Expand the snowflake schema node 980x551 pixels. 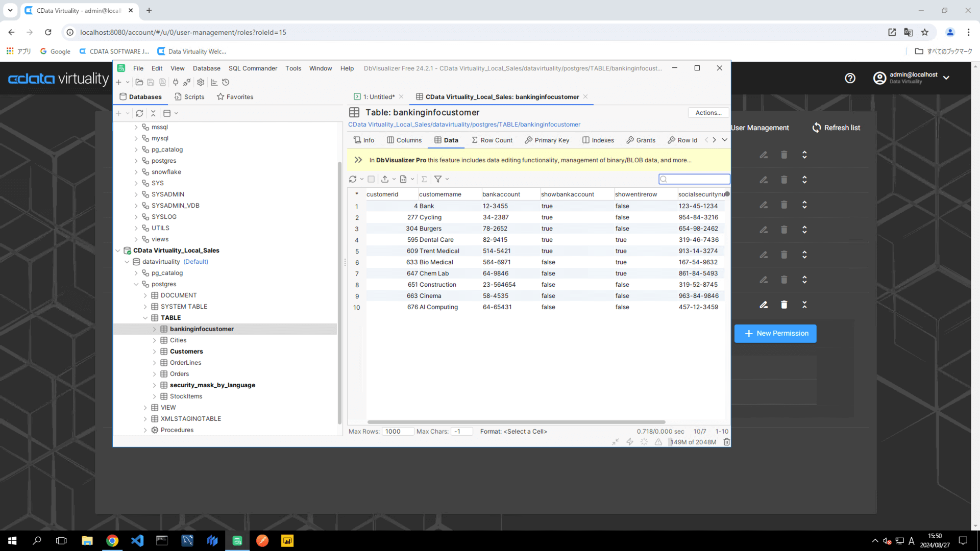click(136, 172)
